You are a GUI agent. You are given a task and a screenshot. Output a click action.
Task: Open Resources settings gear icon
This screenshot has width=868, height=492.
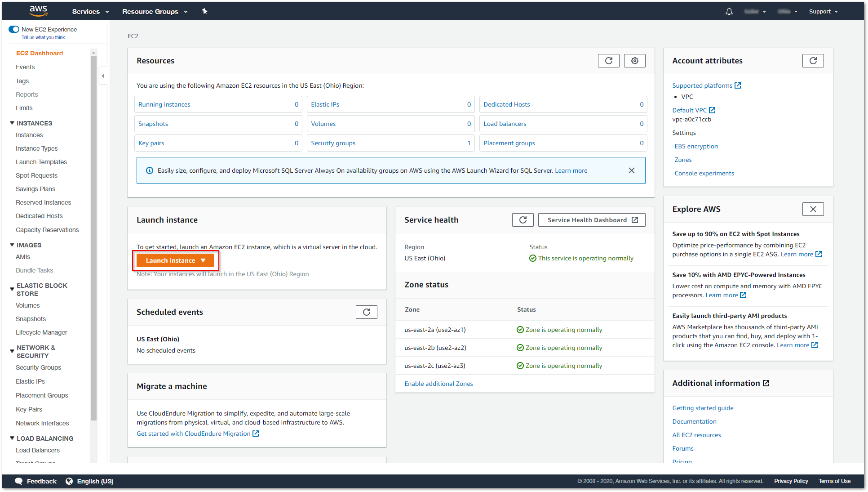634,61
